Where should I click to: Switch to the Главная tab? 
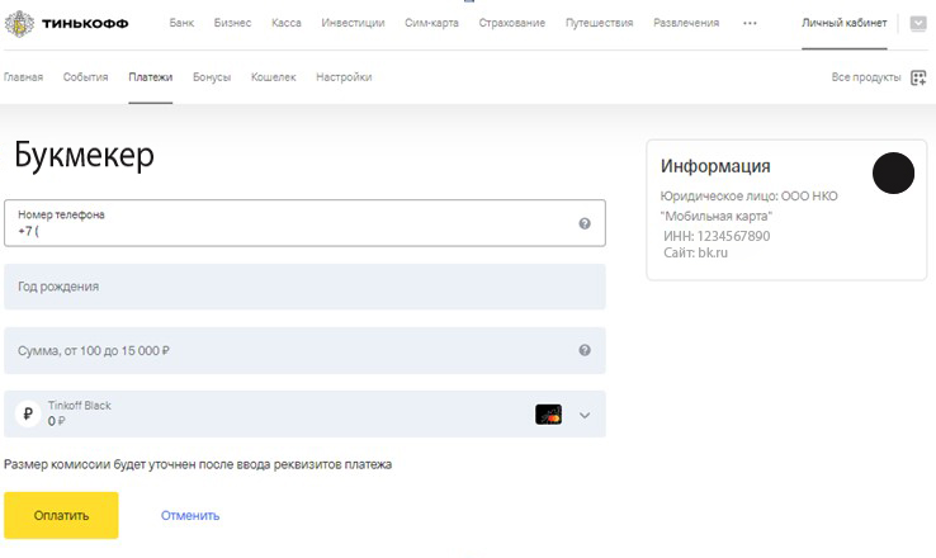point(23,77)
